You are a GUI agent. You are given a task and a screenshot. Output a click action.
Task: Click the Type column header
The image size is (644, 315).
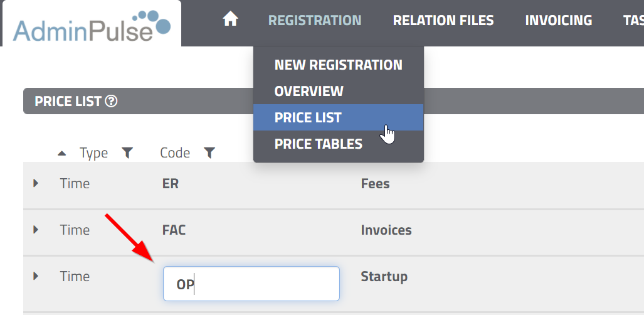(93, 153)
